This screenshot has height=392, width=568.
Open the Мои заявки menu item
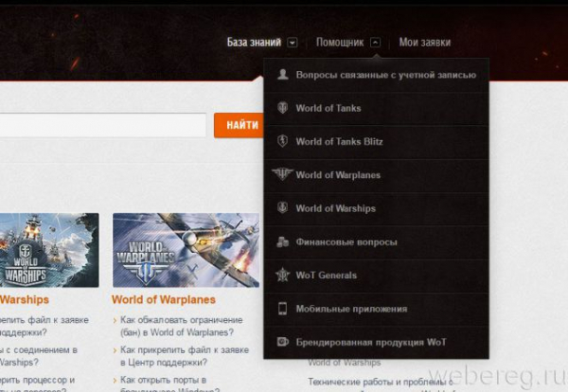[x=425, y=43]
